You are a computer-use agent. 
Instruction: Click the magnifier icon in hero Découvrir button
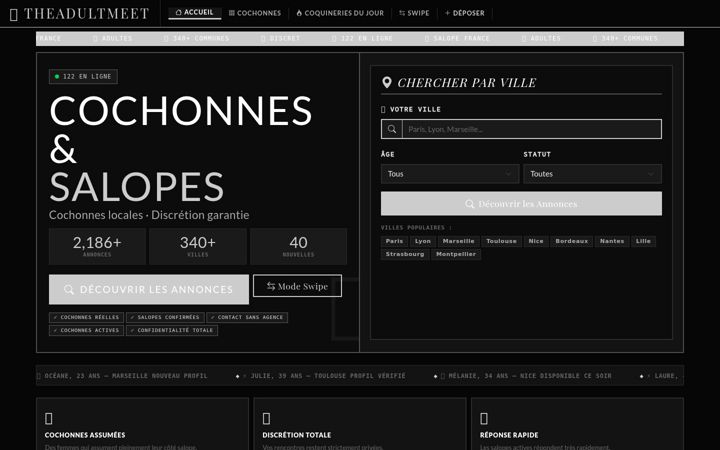click(69, 289)
